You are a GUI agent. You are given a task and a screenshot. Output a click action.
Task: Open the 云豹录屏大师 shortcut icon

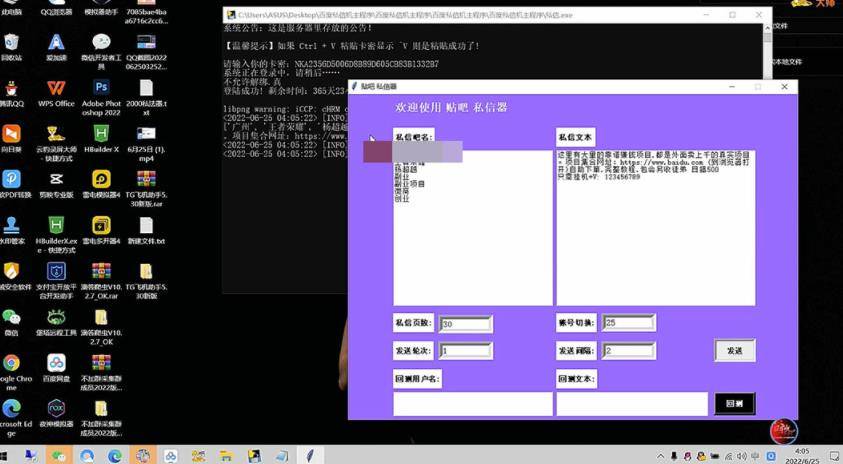[x=56, y=144]
